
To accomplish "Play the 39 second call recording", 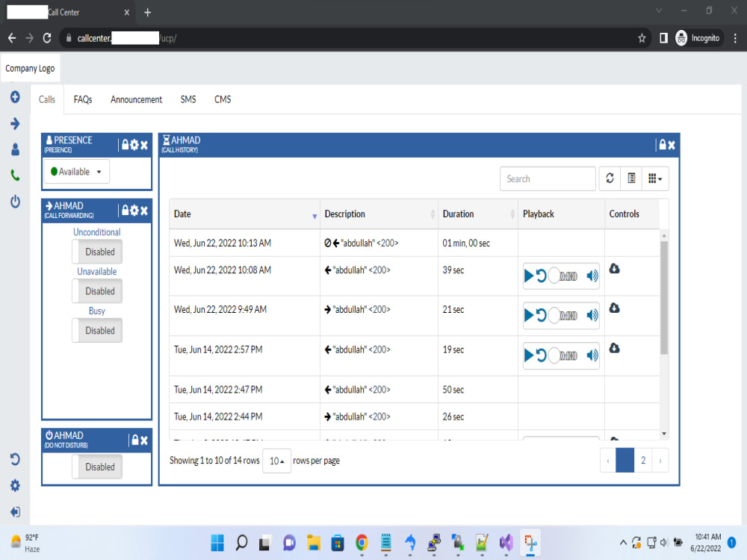I will [530, 276].
